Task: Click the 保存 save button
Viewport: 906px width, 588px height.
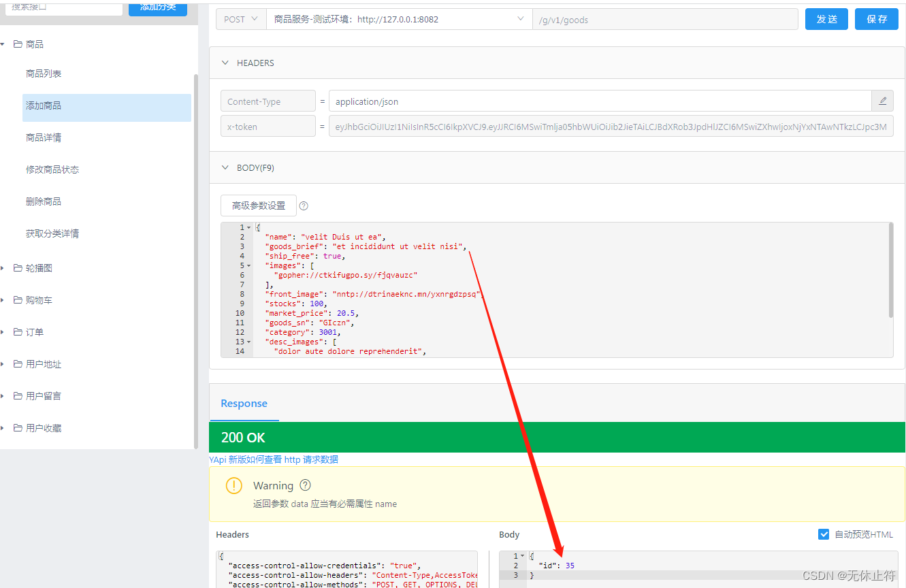Action: pyautogui.click(x=877, y=19)
